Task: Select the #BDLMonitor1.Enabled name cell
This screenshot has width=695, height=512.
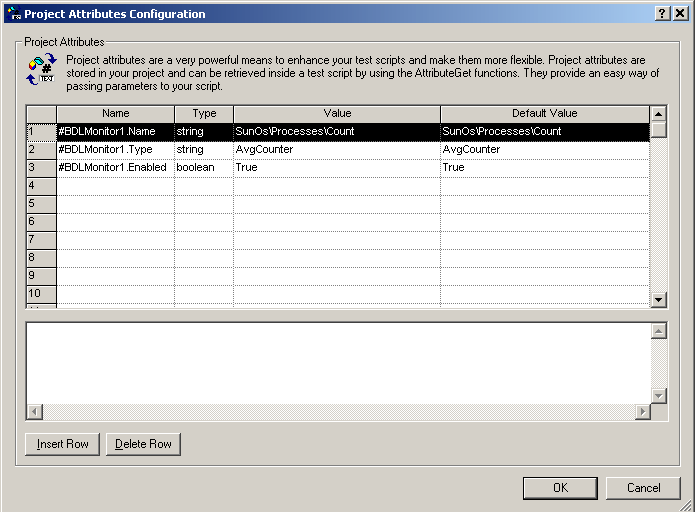Action: point(115,168)
